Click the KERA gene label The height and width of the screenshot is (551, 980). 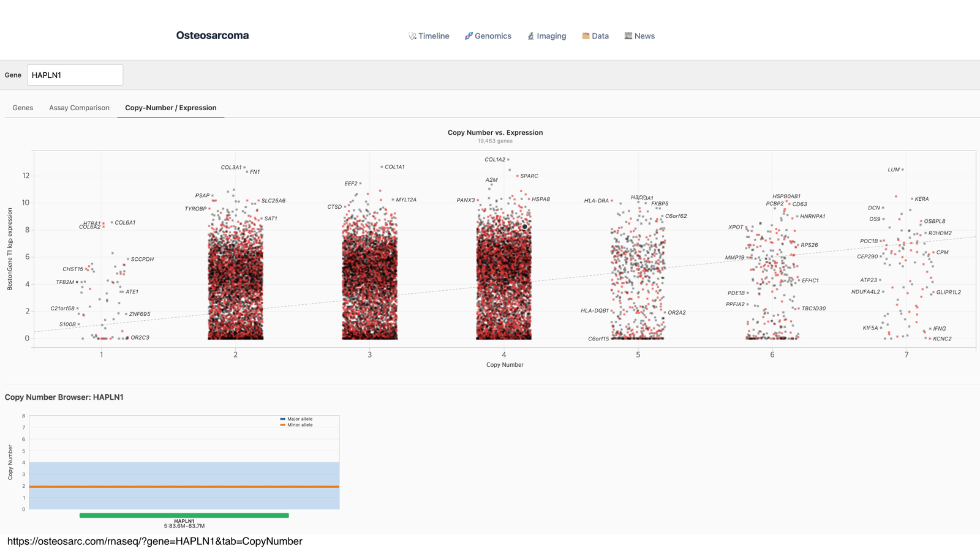point(922,199)
